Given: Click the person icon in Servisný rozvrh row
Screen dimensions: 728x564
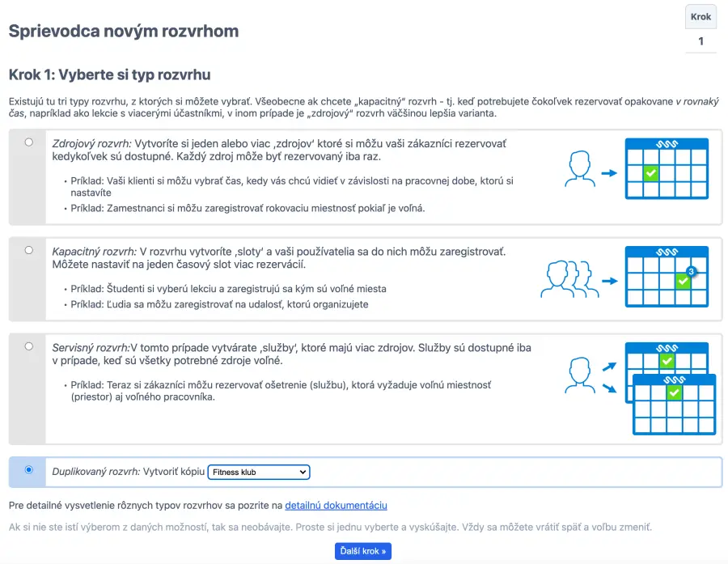Looking at the screenshot, I should click(x=578, y=374).
